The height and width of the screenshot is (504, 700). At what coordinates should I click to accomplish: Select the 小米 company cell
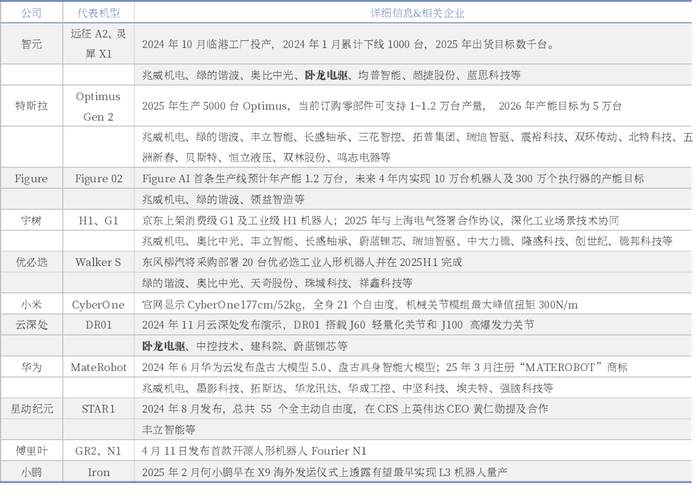coord(31,304)
